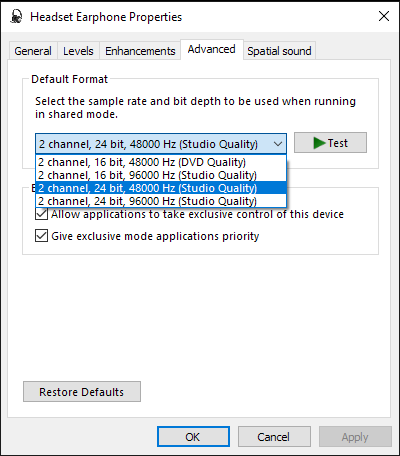The height and width of the screenshot is (456, 400).
Task: Open the Spatial sound tab
Action: [279, 51]
